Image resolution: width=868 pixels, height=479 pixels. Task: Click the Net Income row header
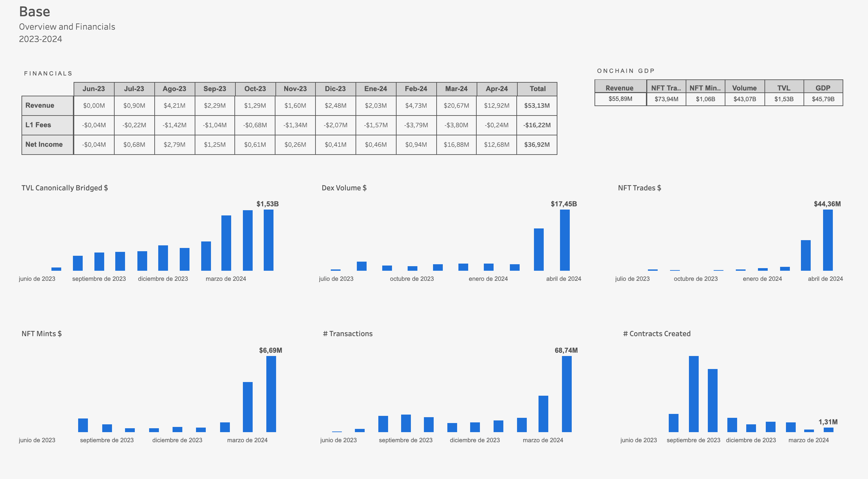(48, 144)
